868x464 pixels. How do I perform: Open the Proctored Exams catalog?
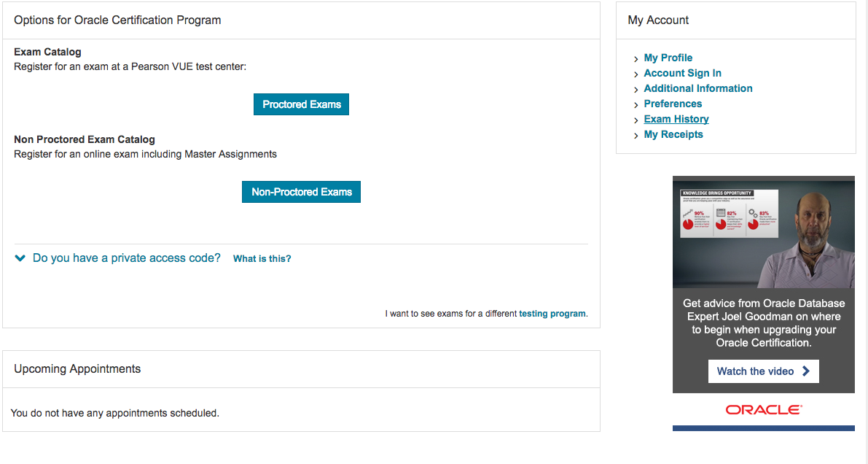coord(301,104)
